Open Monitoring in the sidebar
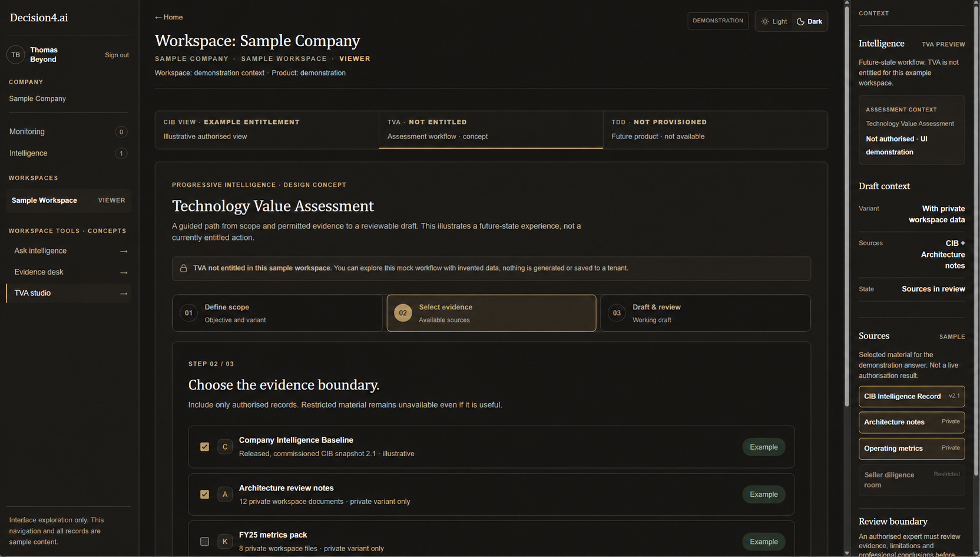This screenshot has width=980, height=557. 68,132
